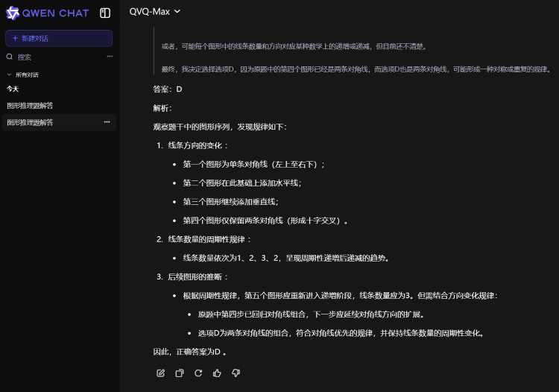Viewport: 559px width, 392px height.
Task: Click the 第三个图形继续添加垂直线 bullet
Action: tap(230, 202)
